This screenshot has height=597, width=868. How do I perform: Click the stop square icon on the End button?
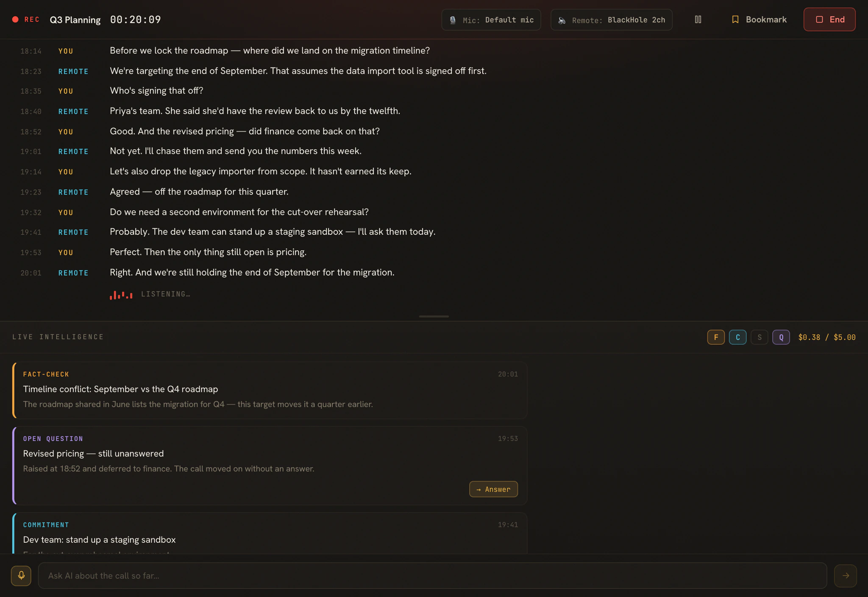[x=820, y=20]
